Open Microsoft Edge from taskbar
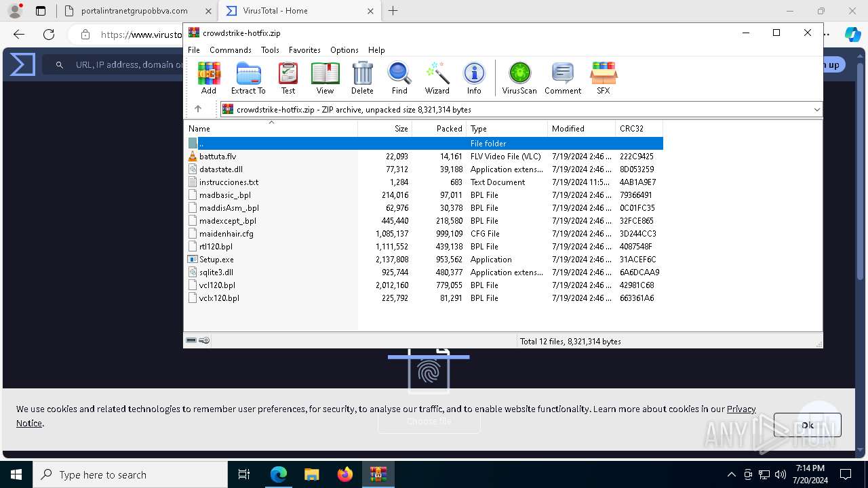 coord(279,474)
